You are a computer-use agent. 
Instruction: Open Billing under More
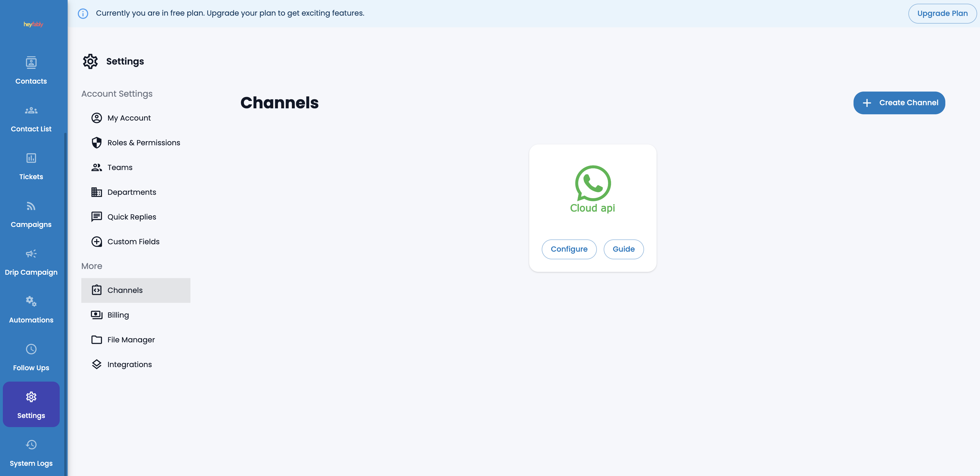click(x=118, y=315)
